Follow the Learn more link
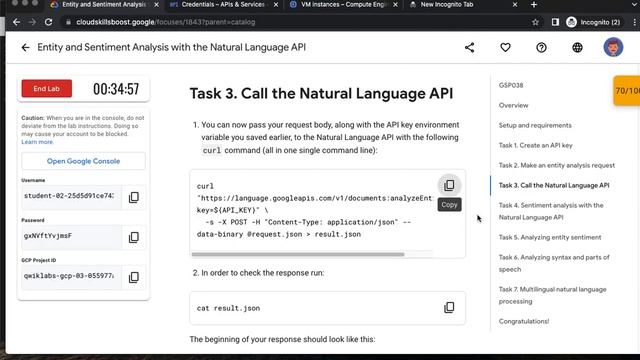This screenshot has width=640, height=360. (37, 142)
